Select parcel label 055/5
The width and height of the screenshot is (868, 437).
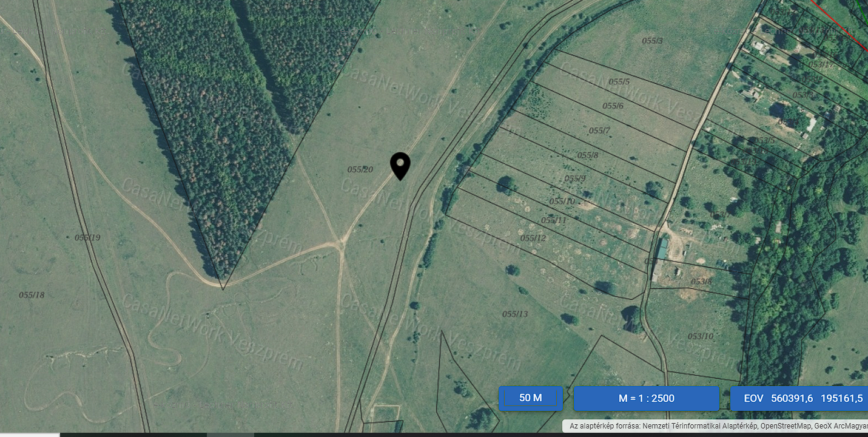(619, 81)
